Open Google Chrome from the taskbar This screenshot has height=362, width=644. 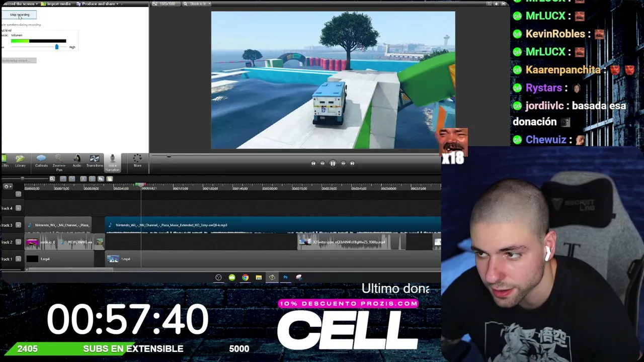coord(245,278)
